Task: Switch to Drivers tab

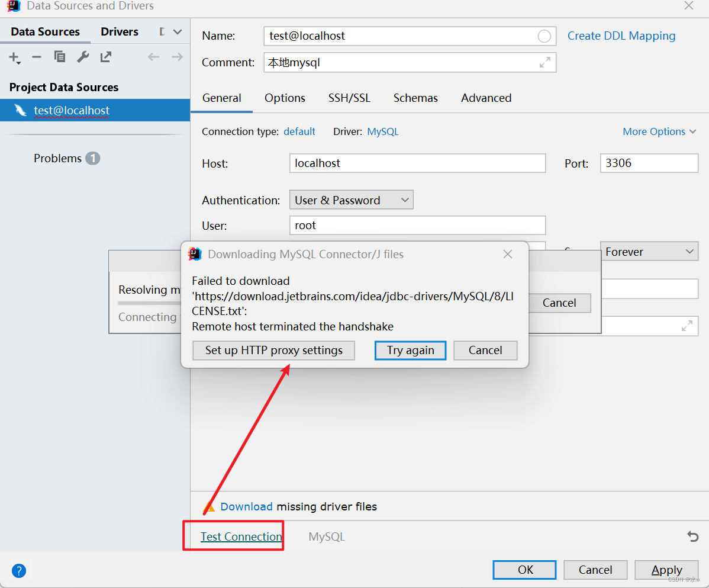Action: pyautogui.click(x=120, y=31)
